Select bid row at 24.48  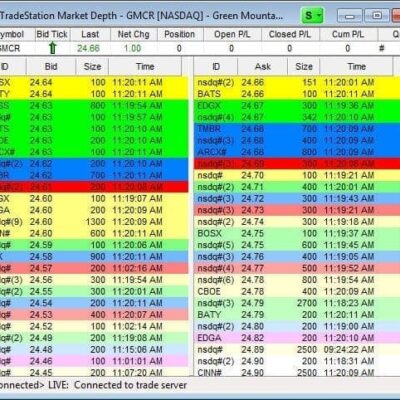click(x=94, y=350)
